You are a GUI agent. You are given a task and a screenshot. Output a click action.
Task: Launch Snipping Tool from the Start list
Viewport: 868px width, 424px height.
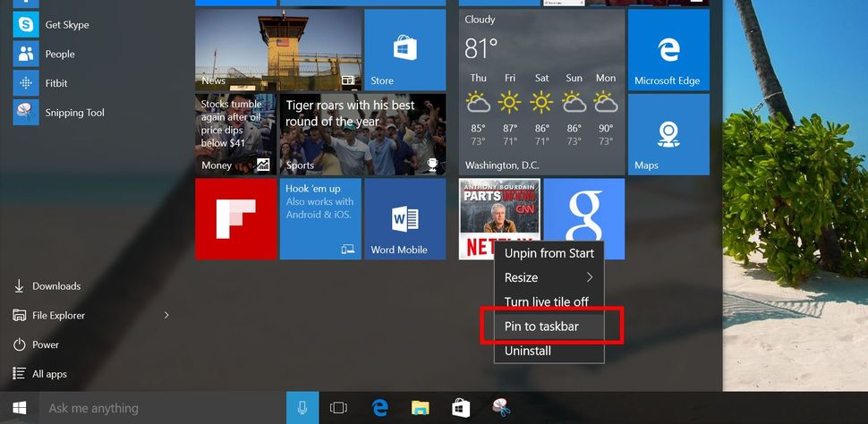pos(59,113)
